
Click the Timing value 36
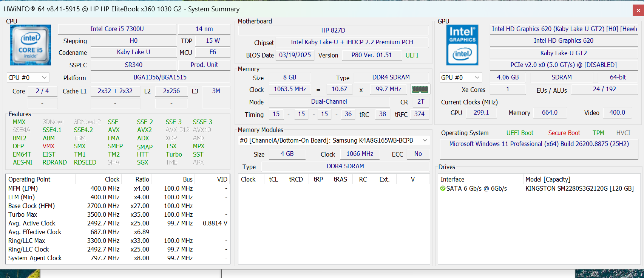348,114
